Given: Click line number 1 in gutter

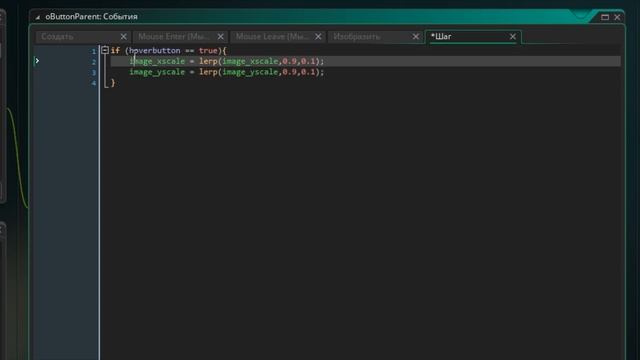Looking at the screenshot, I should click(x=93, y=51).
